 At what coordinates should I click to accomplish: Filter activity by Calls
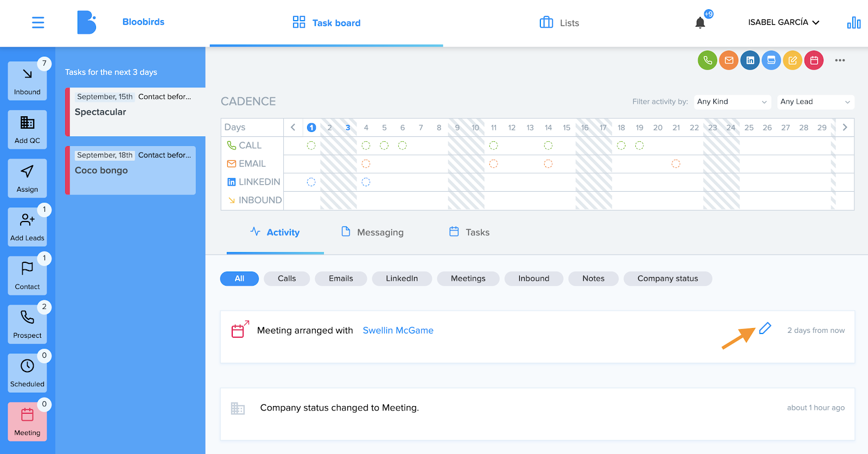click(x=287, y=279)
